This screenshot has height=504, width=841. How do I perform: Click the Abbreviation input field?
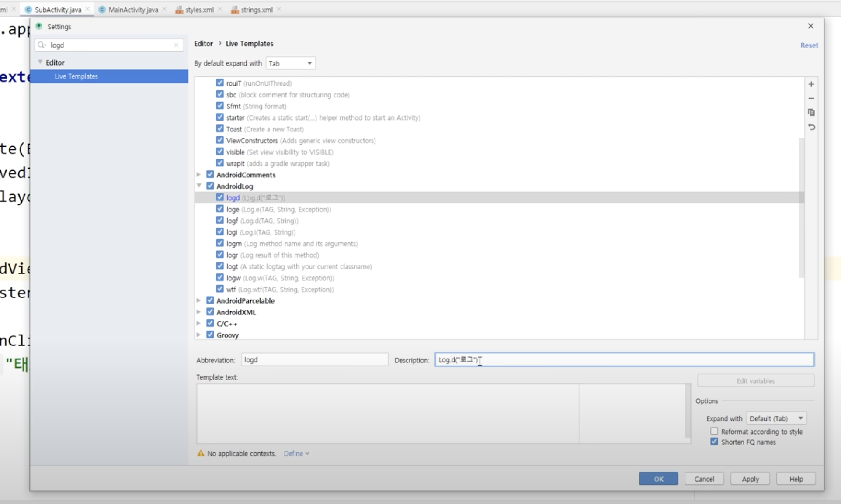pyautogui.click(x=314, y=360)
